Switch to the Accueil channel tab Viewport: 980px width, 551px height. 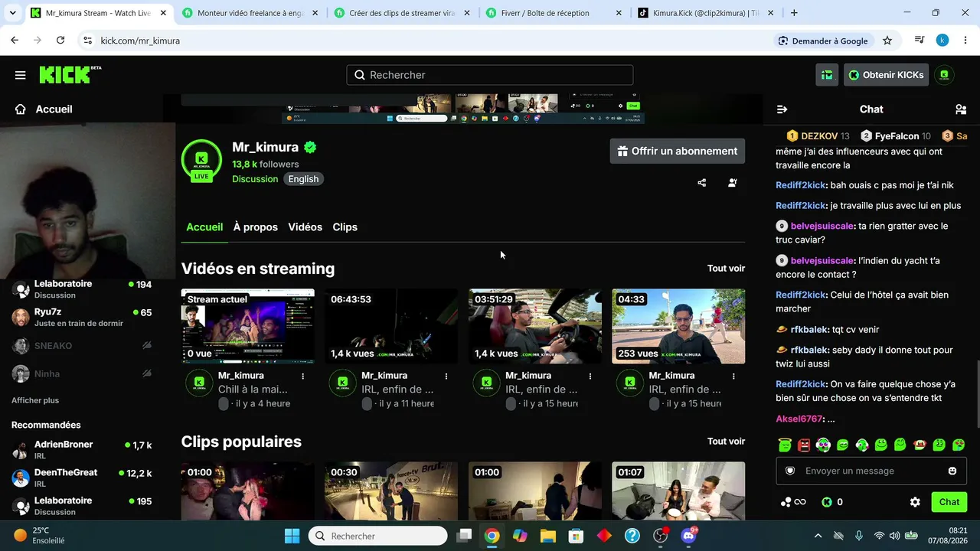pos(204,227)
